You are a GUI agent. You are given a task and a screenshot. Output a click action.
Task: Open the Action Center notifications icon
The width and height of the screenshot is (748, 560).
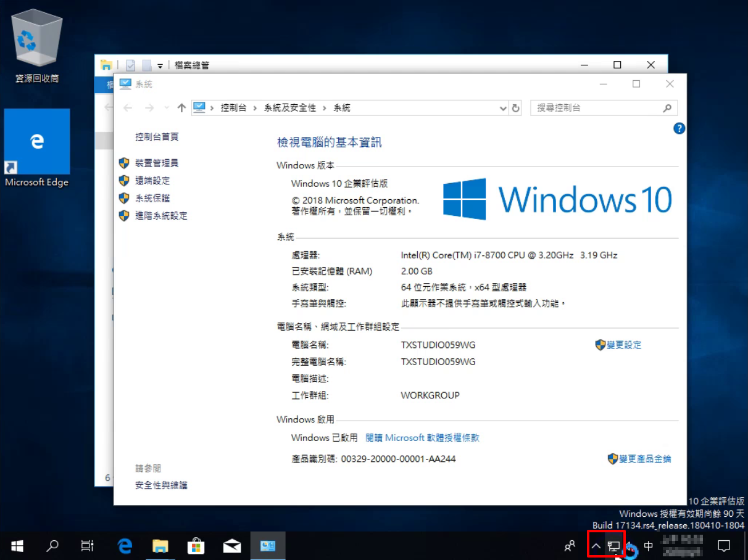coord(725,546)
